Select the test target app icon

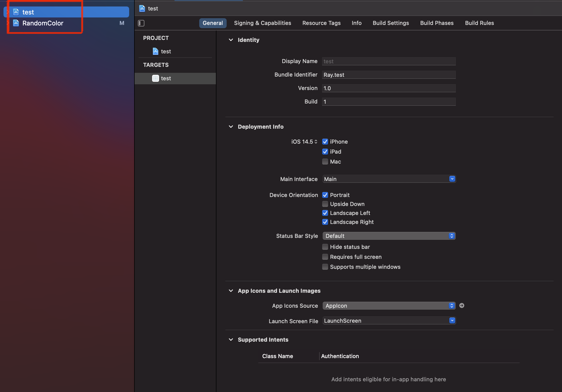click(156, 78)
